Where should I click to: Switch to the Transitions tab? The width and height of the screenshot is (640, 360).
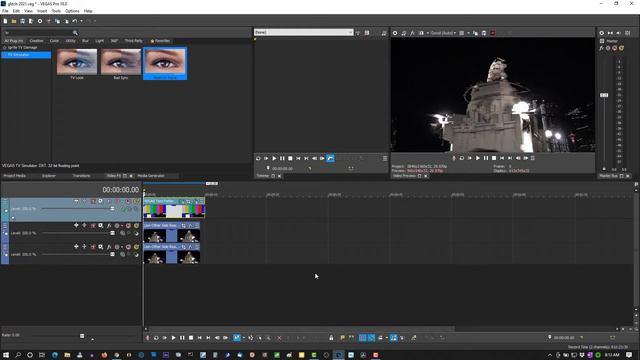tap(81, 176)
